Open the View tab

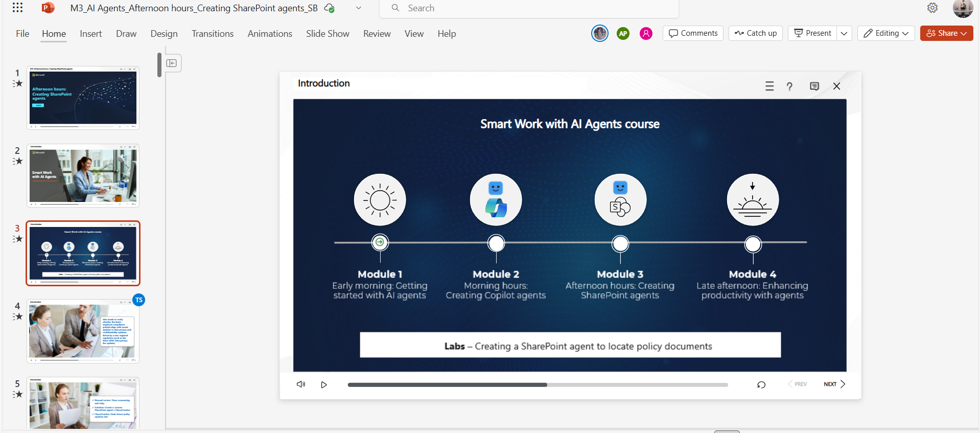click(x=414, y=34)
